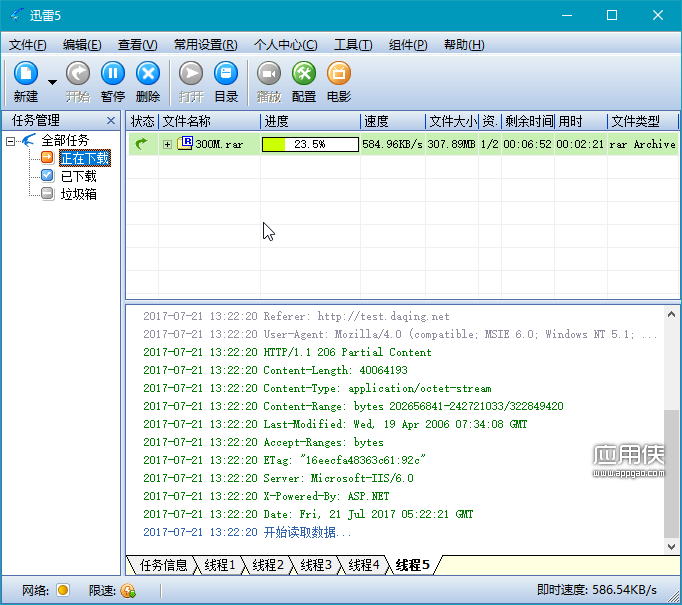This screenshot has width=682, height=605.
Task: Open the 编辑(E) menu
Action: (82, 45)
